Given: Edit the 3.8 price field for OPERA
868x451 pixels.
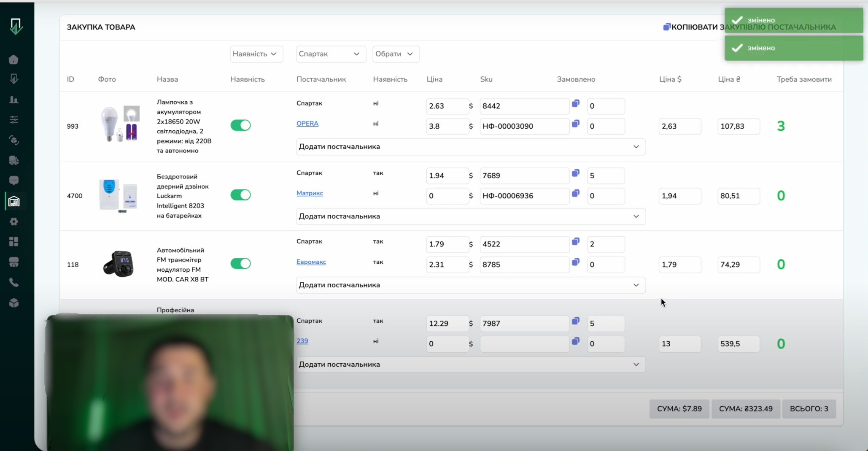Looking at the screenshot, I should (x=447, y=126).
